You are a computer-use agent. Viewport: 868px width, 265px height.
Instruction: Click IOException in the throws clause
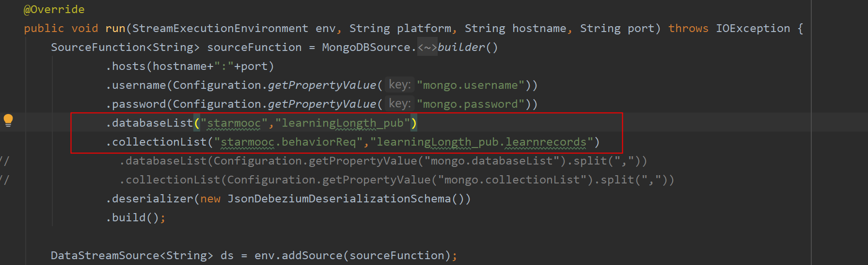point(753,28)
